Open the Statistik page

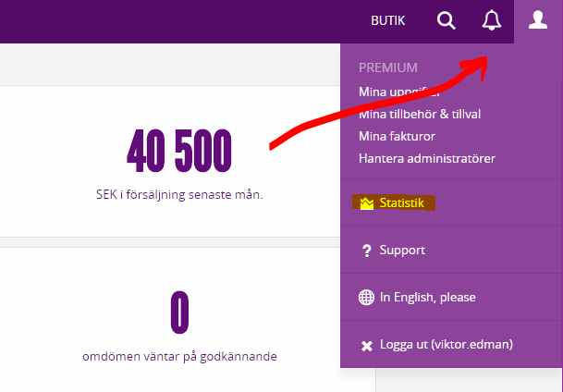[x=402, y=202]
